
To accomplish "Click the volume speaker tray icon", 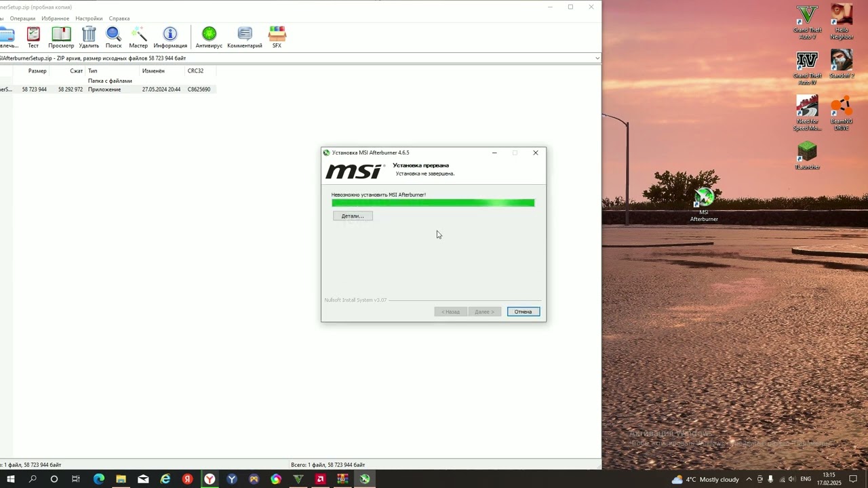I will [x=791, y=479].
